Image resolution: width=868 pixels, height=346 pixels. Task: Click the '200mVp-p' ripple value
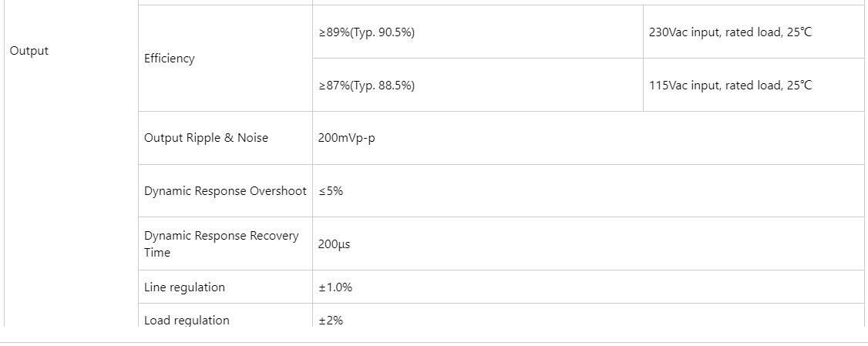coord(347,139)
